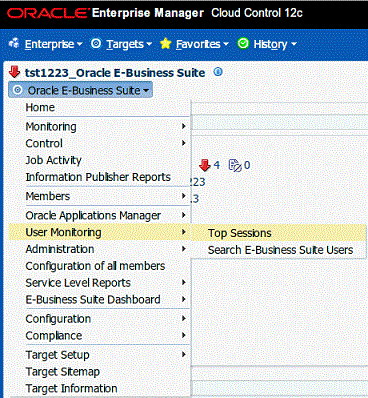Select Target Sitemap entry

click(63, 372)
